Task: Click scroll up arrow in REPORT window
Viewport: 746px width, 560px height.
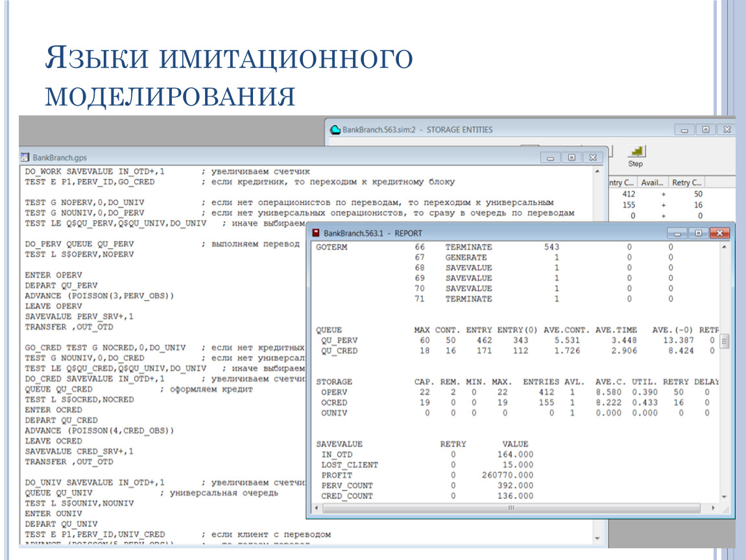Action: [724, 247]
